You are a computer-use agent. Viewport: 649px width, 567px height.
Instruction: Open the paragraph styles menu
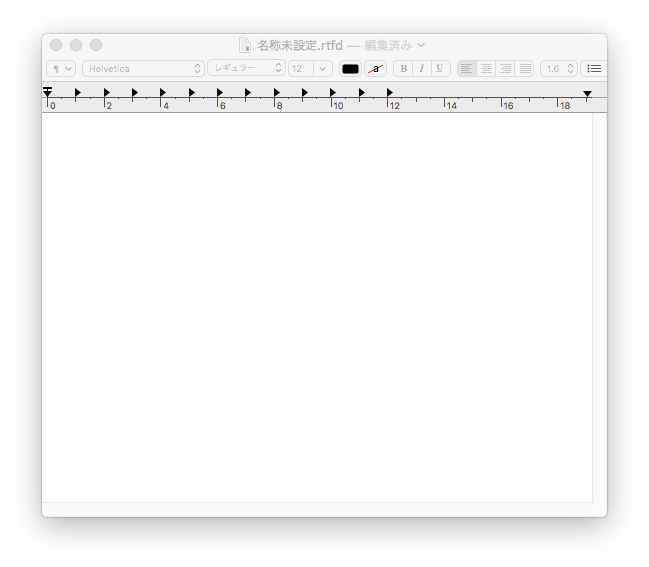(x=61, y=69)
